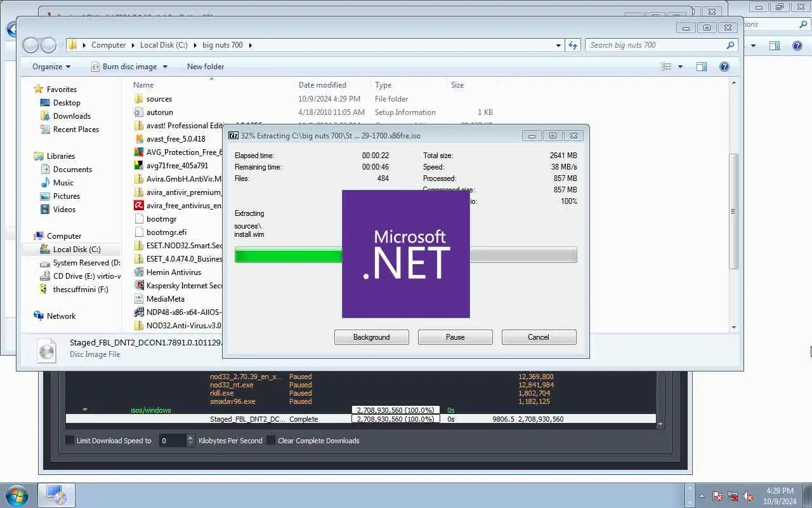
Task: Select the Avira.GmbH.AntiVir folder
Action: [x=178, y=178]
